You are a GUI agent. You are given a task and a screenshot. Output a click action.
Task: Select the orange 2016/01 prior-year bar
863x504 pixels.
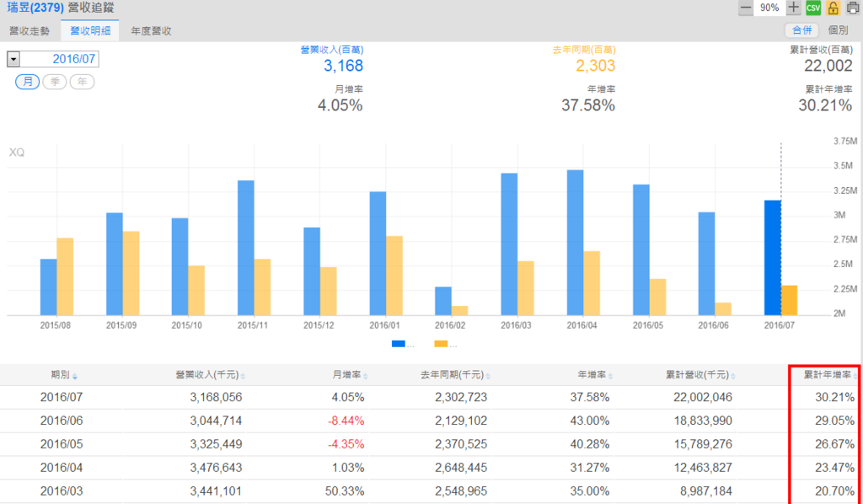point(394,276)
